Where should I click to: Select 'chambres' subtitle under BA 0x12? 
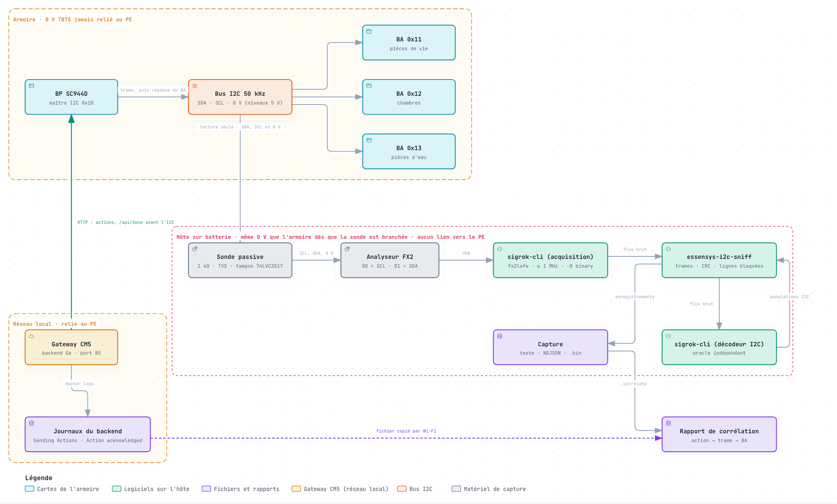(409, 103)
